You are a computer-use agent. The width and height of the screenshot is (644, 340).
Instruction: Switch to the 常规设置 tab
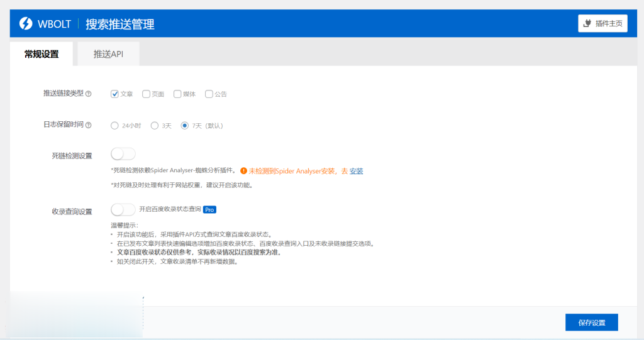(x=42, y=54)
